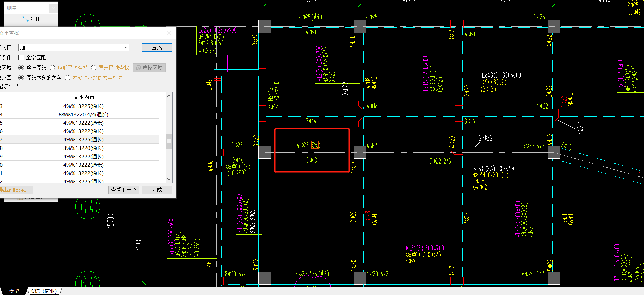Click the 对齐 align tool icon

pos(25,19)
